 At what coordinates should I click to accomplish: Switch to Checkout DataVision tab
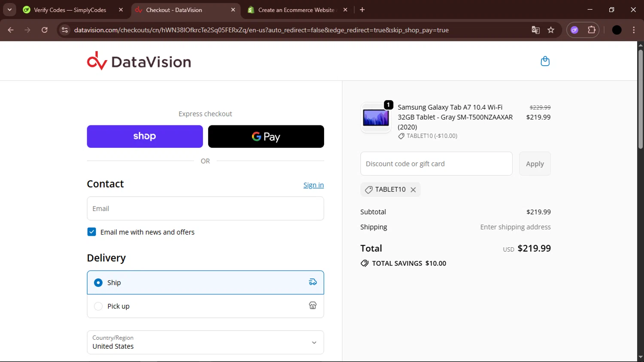[x=185, y=10]
